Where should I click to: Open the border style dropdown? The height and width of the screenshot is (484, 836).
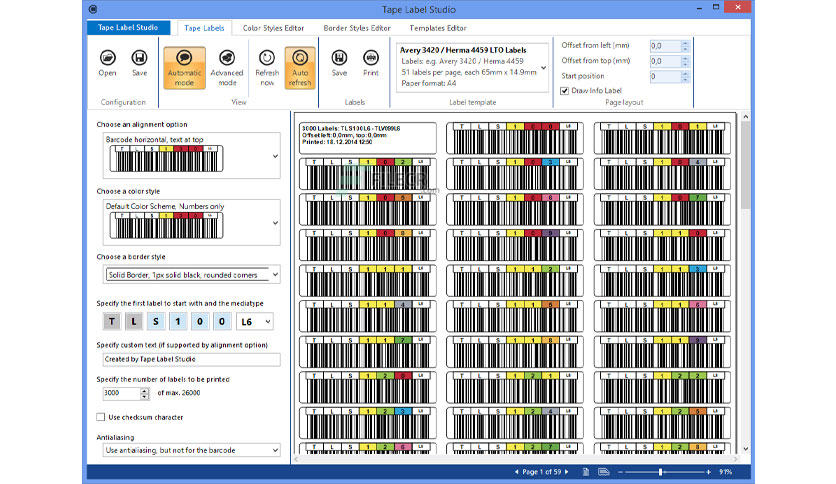(x=275, y=275)
